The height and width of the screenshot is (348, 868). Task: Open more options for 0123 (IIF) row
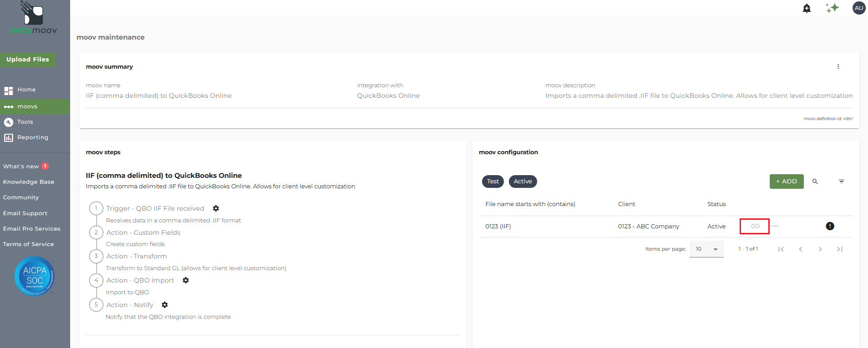click(775, 226)
